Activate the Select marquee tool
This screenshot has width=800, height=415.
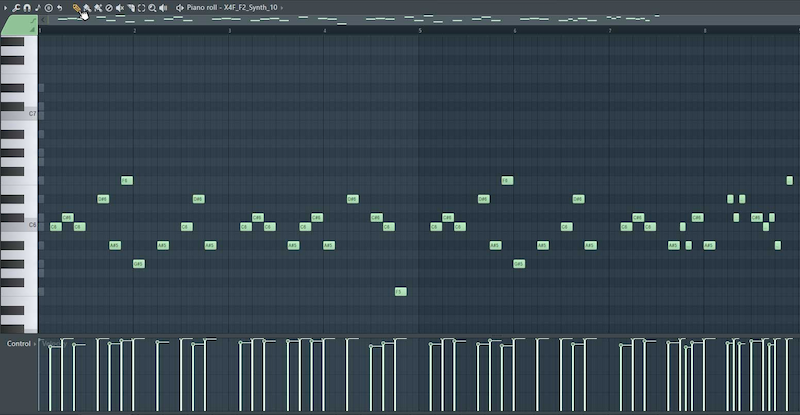(x=141, y=7)
